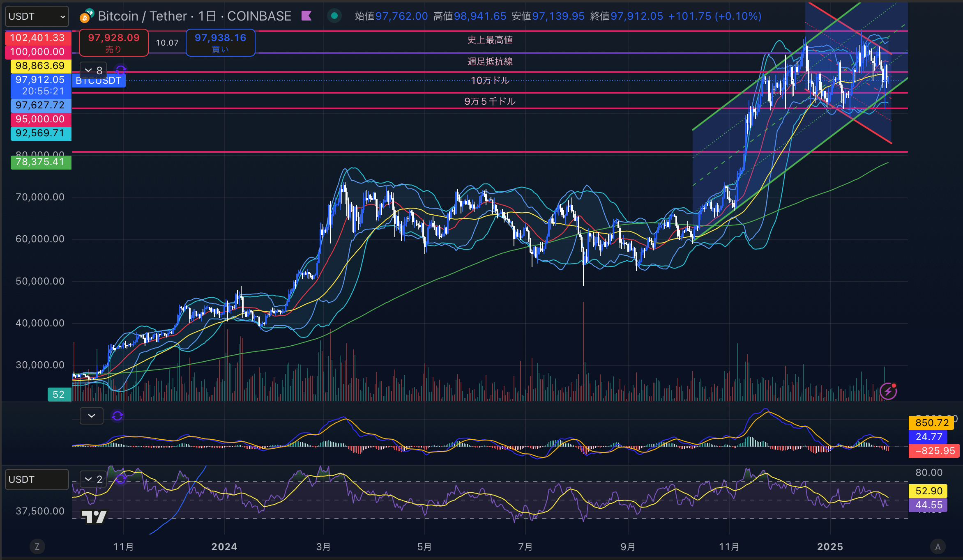The image size is (963, 560).
Task: Click the purple flag icon beside COINBASE
Action: (x=306, y=16)
